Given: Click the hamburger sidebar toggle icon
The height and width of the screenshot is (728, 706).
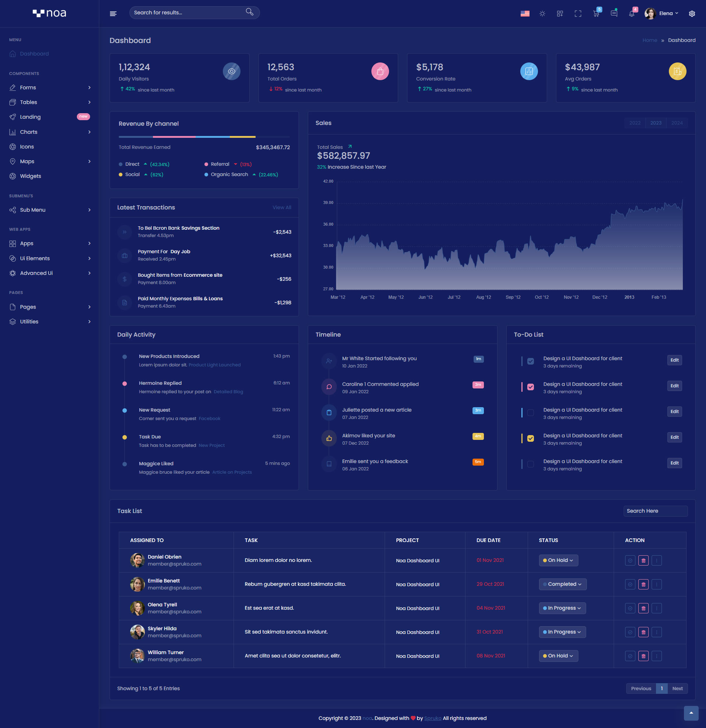Looking at the screenshot, I should (x=113, y=14).
